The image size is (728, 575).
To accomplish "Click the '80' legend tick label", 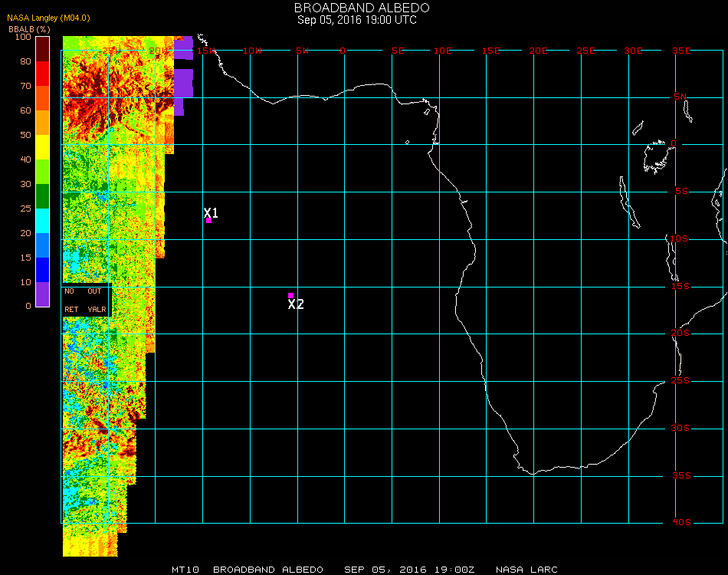I will tap(25, 61).
